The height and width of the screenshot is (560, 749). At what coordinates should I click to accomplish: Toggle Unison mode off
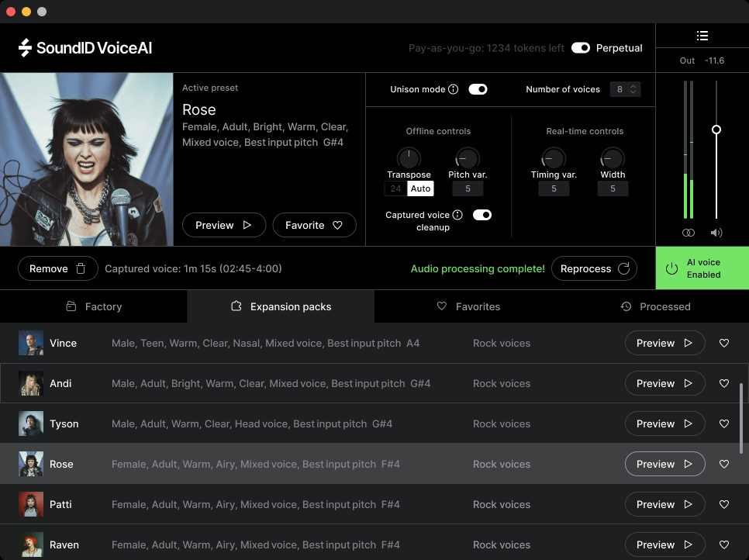tap(478, 89)
